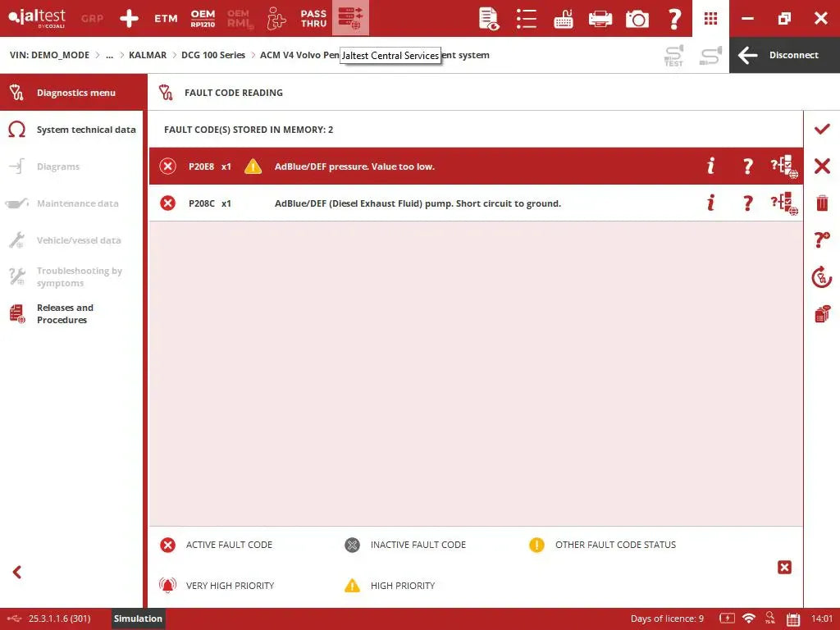Close the fault code legend panel
The image size is (840, 630).
click(x=784, y=567)
